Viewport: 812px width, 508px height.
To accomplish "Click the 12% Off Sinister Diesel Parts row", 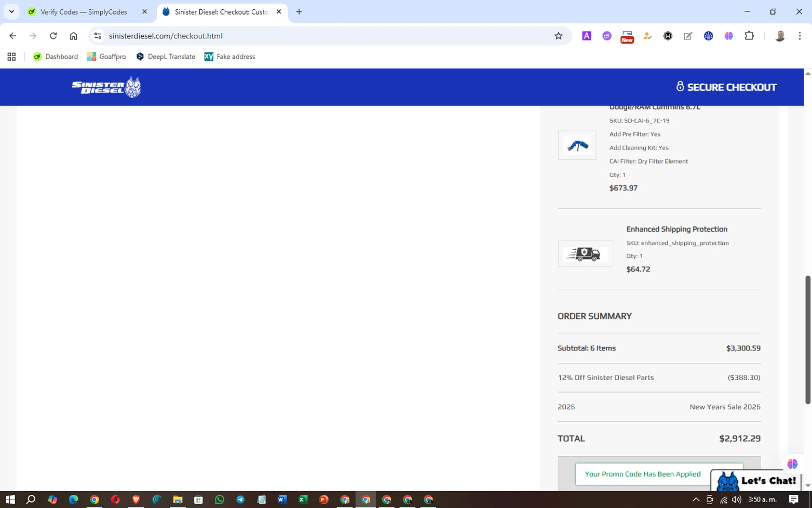I will tap(659, 377).
